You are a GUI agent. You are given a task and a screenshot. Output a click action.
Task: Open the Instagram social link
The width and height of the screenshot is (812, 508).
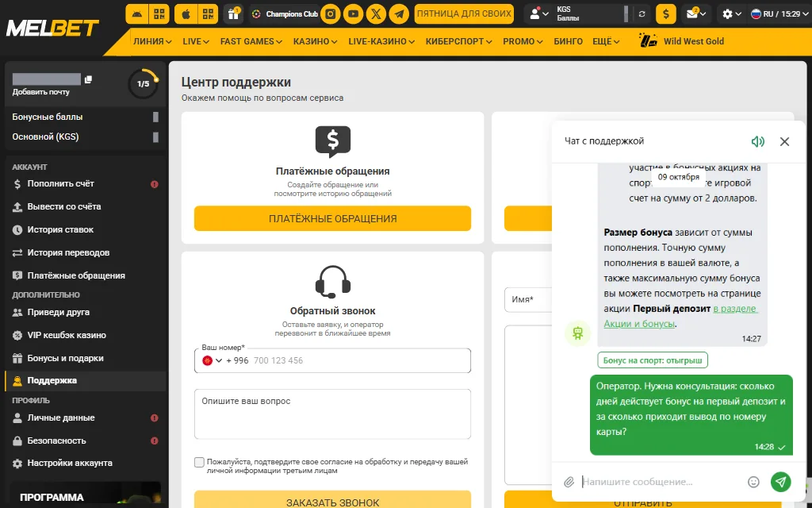331,14
